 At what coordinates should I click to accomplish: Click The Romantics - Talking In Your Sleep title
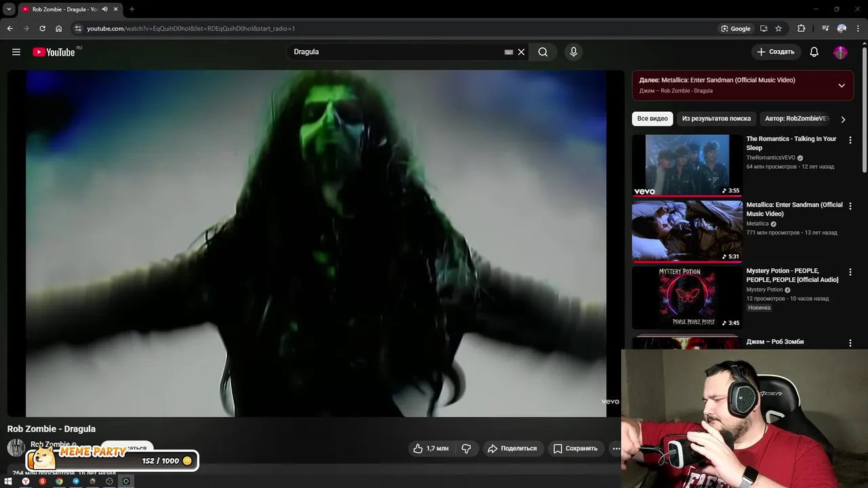[791, 143]
